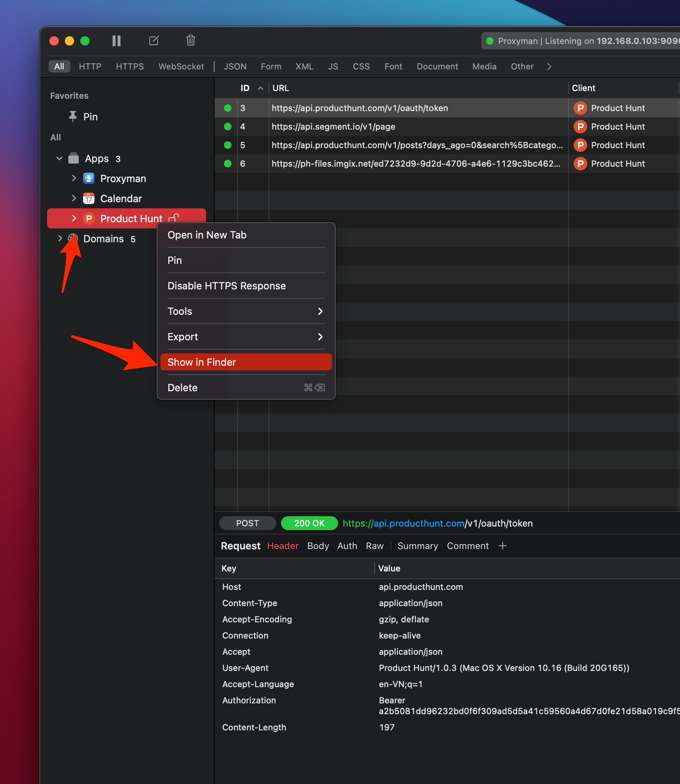Filter by JSON content type

[x=235, y=66]
